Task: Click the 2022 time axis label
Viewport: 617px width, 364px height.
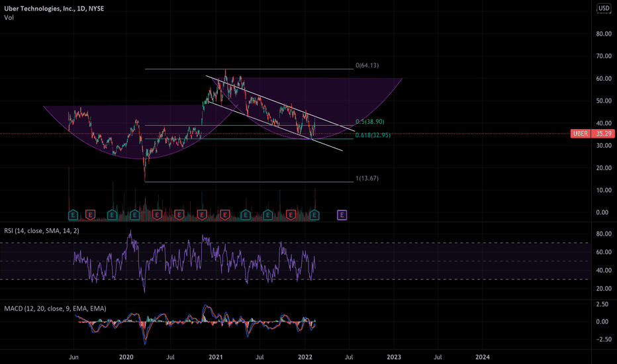Action: tap(305, 357)
